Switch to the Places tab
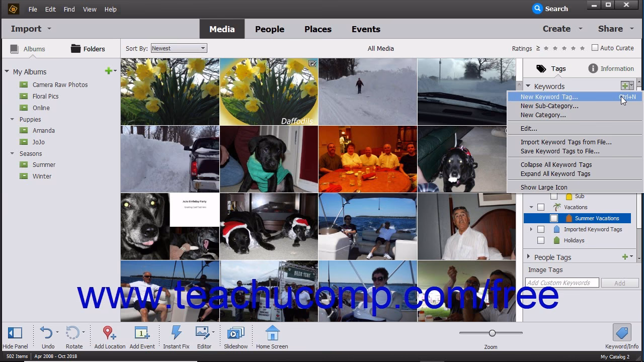Viewport: 644px width, 362px height. [x=317, y=29]
